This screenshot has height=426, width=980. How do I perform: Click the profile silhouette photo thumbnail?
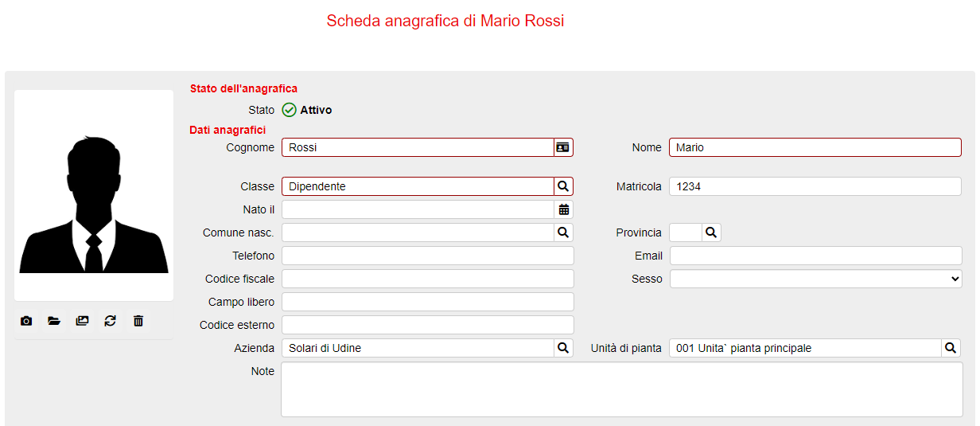click(94, 195)
